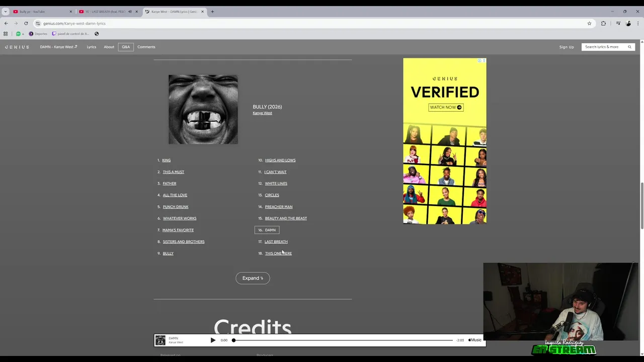Select the Q&A nav item
Screen dimensions: 644x362
coord(126,47)
